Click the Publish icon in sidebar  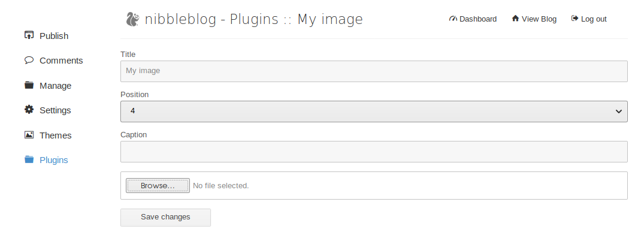[x=29, y=35]
